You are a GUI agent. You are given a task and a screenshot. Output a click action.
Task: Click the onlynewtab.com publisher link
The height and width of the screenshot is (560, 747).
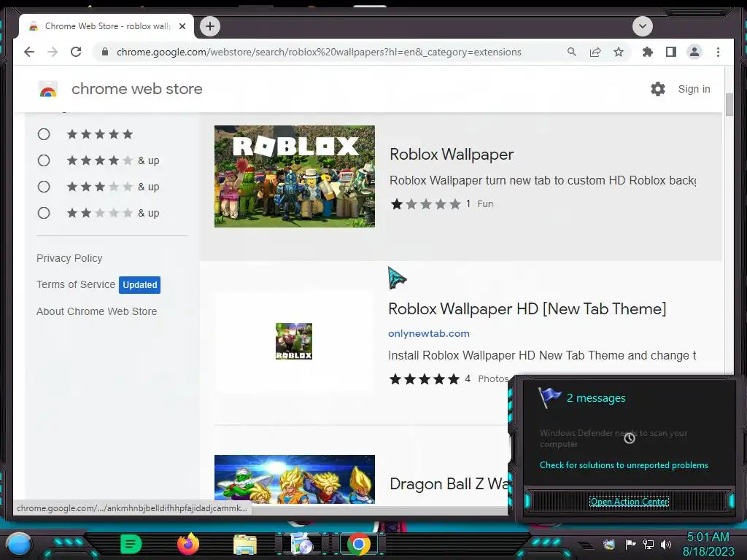(x=429, y=333)
